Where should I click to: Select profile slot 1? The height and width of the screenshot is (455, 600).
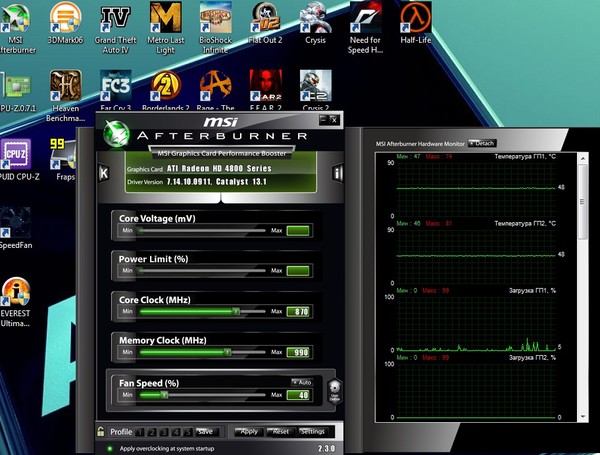pyautogui.click(x=140, y=432)
